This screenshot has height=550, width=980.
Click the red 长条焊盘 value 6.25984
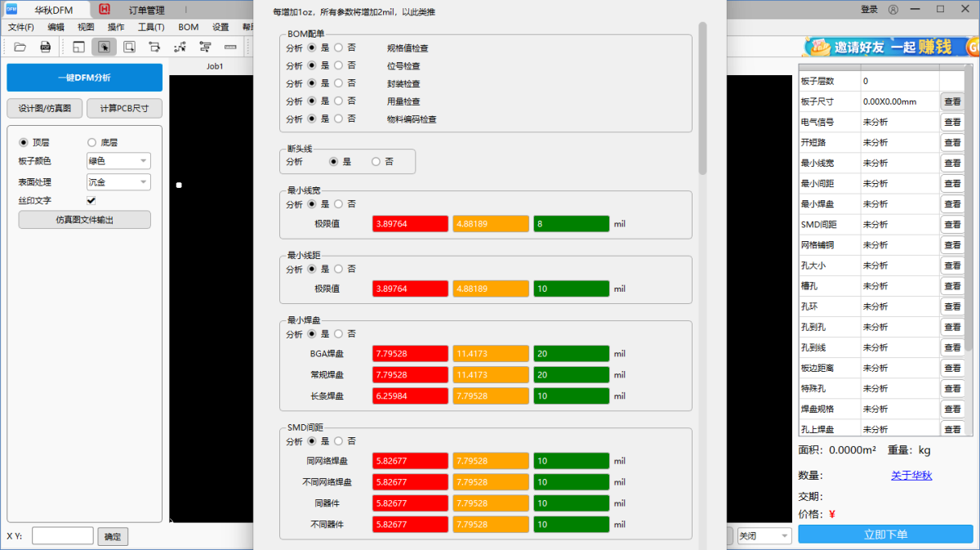click(x=410, y=396)
